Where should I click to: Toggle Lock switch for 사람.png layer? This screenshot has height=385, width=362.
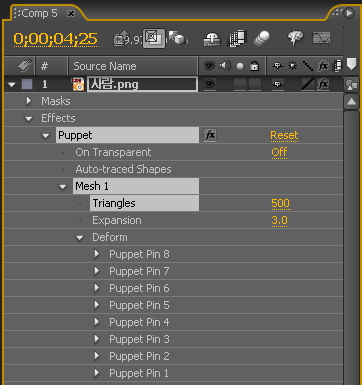point(255,84)
